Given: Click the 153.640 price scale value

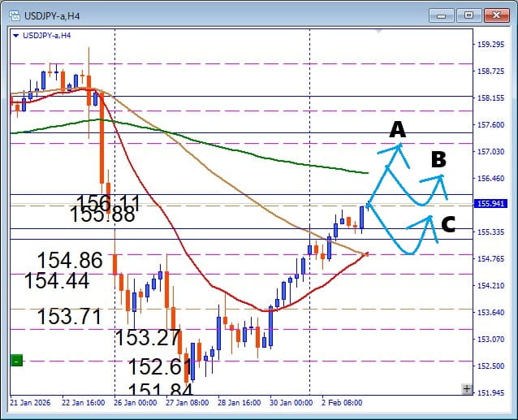Looking at the screenshot, I should click(x=491, y=312).
